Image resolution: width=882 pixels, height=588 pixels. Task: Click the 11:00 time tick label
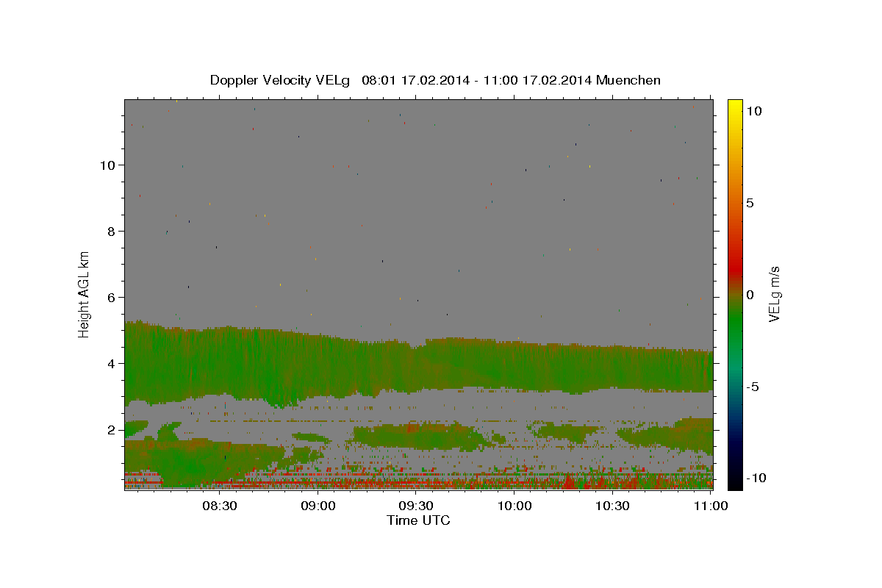[x=711, y=506]
